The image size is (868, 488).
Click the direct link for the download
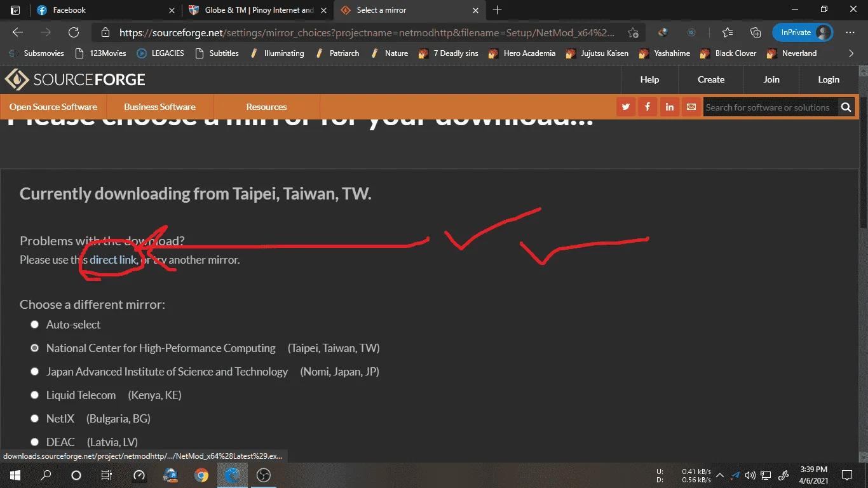[113, 260]
